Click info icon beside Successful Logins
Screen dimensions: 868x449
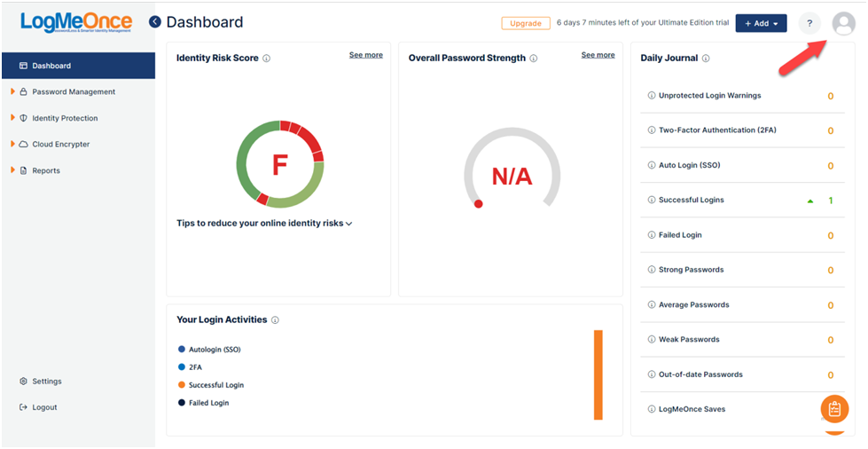click(652, 200)
